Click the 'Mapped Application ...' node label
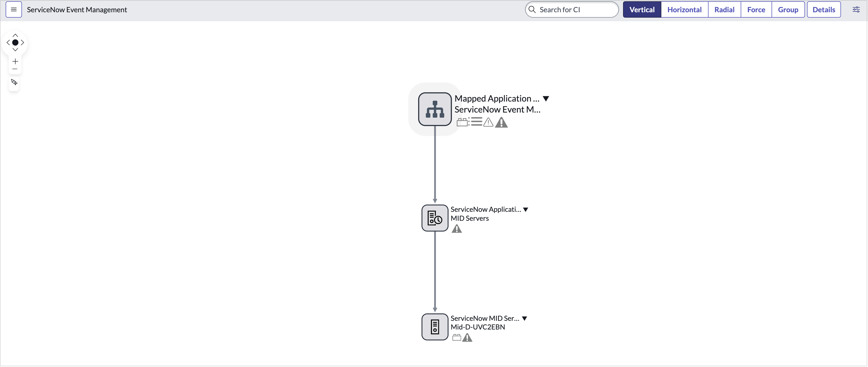 pyautogui.click(x=497, y=99)
